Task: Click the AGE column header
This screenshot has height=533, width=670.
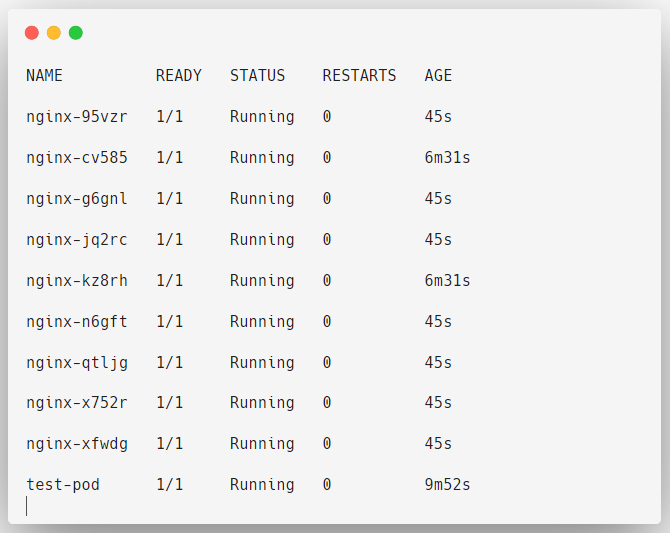Action: click(x=438, y=76)
